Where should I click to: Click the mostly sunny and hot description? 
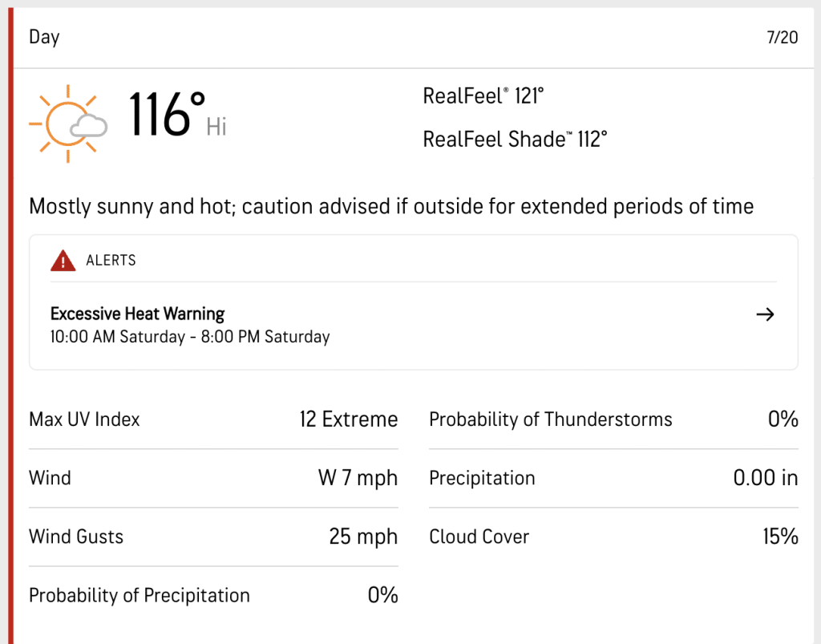391,206
